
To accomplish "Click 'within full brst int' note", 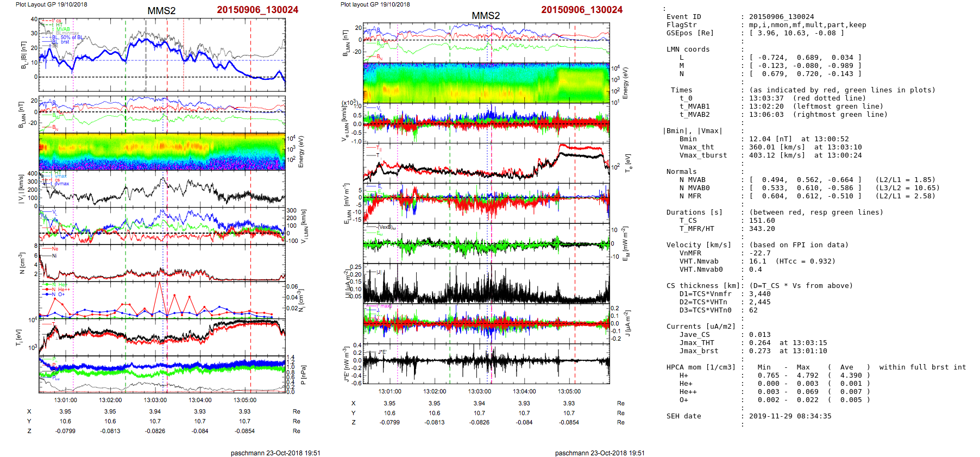I will point(922,367).
